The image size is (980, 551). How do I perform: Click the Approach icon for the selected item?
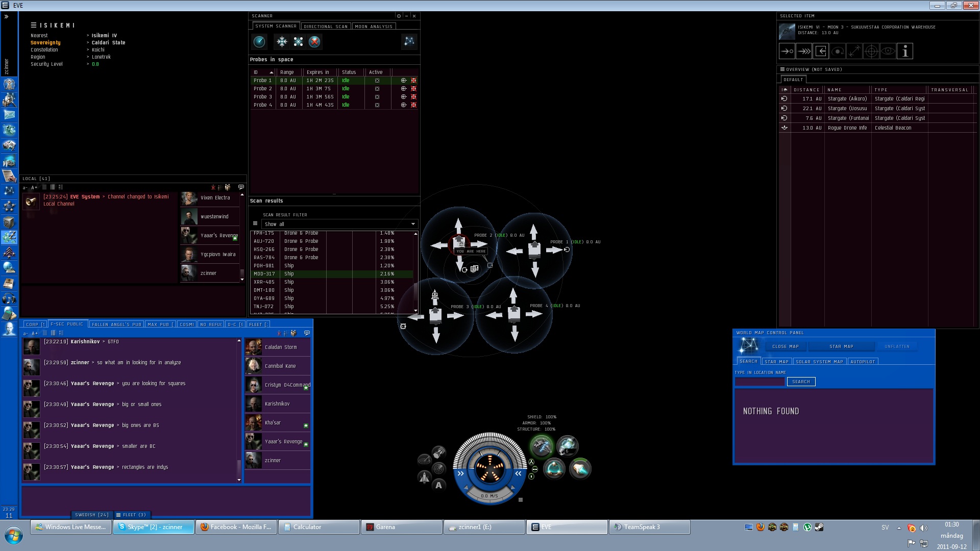click(x=787, y=51)
